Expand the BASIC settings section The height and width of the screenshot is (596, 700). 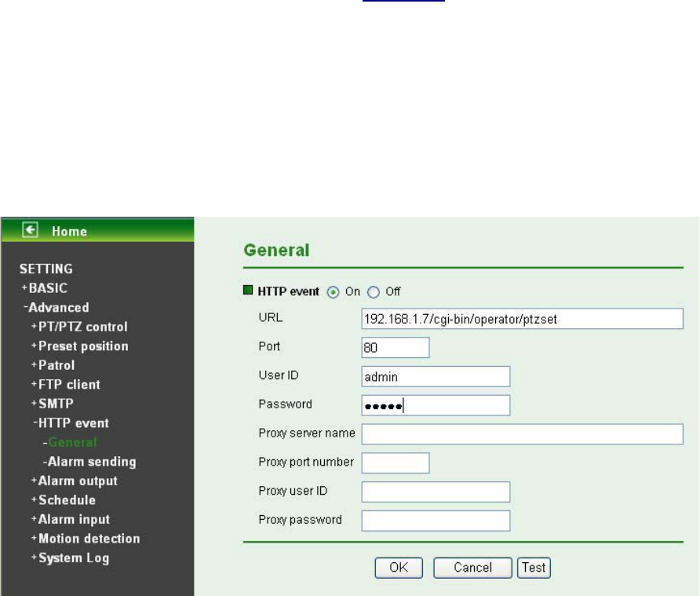tap(45, 288)
